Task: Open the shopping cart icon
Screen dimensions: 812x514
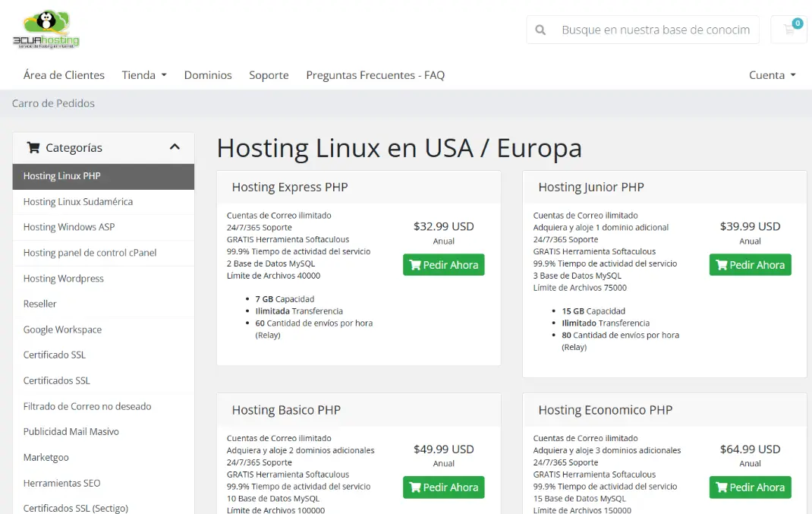Action: pyautogui.click(x=788, y=30)
